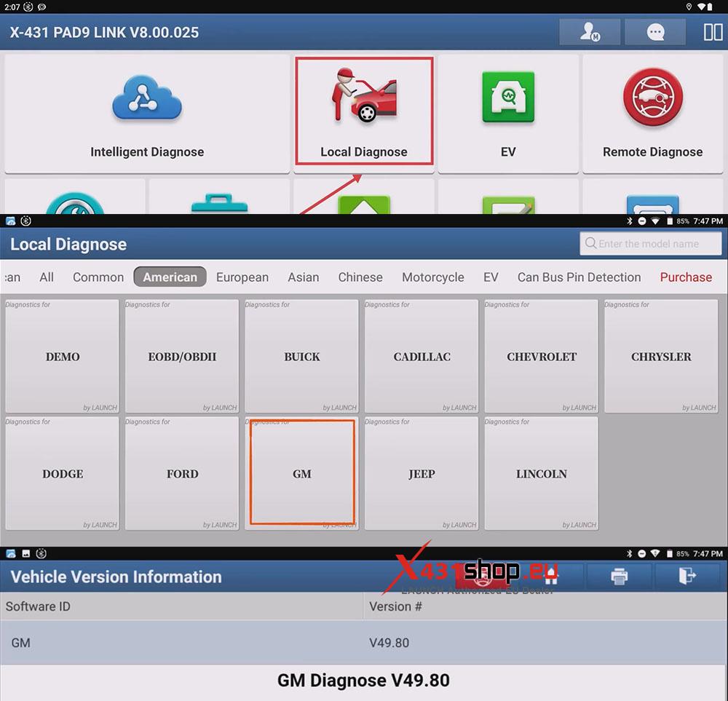Click the exit door icon
This screenshot has height=701, width=728.
[x=687, y=577]
